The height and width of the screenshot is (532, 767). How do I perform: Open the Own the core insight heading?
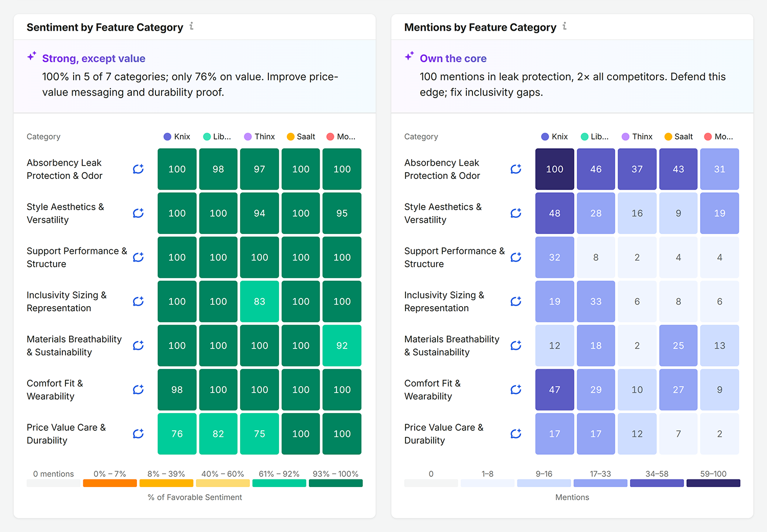(453, 58)
